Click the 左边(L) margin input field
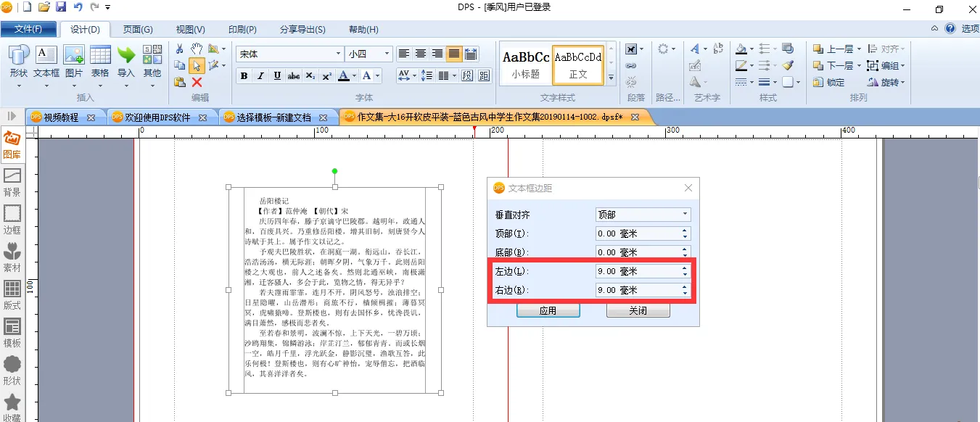The width and height of the screenshot is (980, 422). (636, 271)
